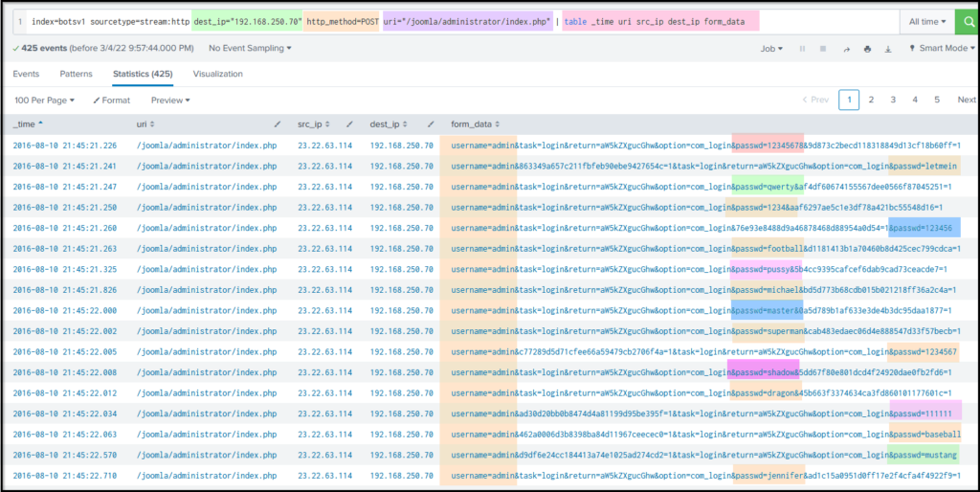Click form_data containing passwd=superman
The height and width of the screenshot is (492, 980).
(705, 331)
